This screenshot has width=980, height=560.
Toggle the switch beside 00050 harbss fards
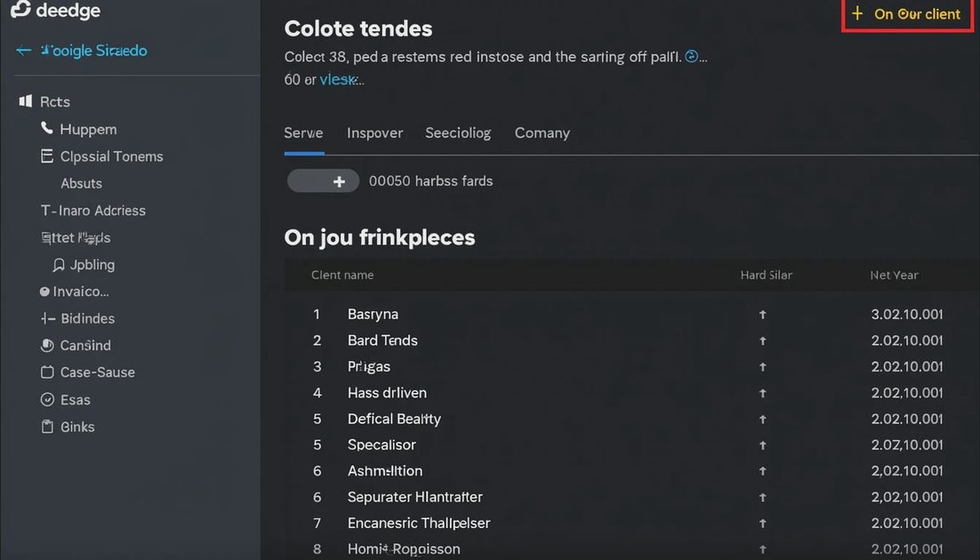323,181
